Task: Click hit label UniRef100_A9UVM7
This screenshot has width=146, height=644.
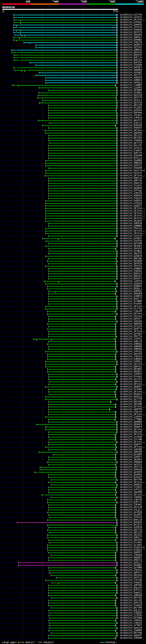Action: click(x=131, y=635)
